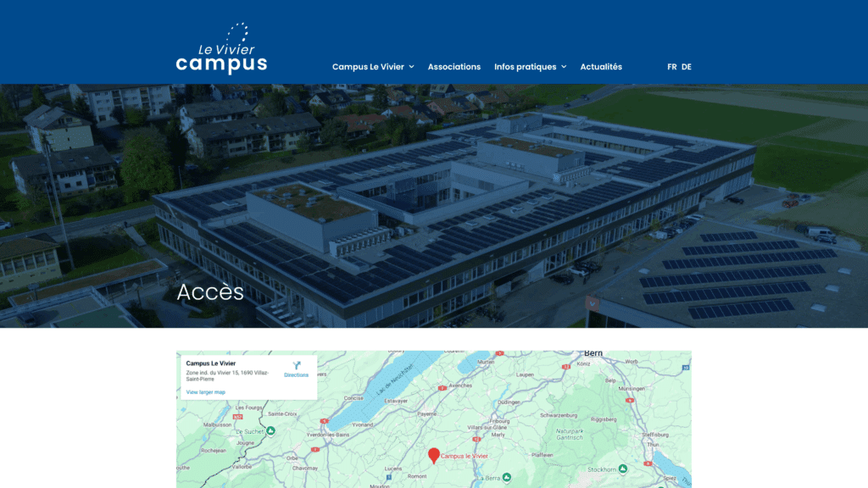This screenshot has width=868, height=488.
Task: Click the red Campus le Vivier map pin
Action: click(434, 456)
